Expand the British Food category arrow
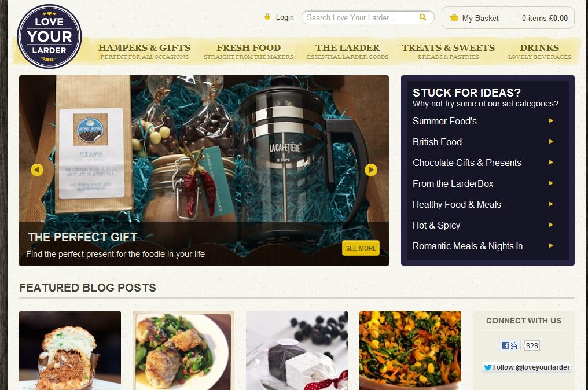588x390 pixels. coord(551,142)
